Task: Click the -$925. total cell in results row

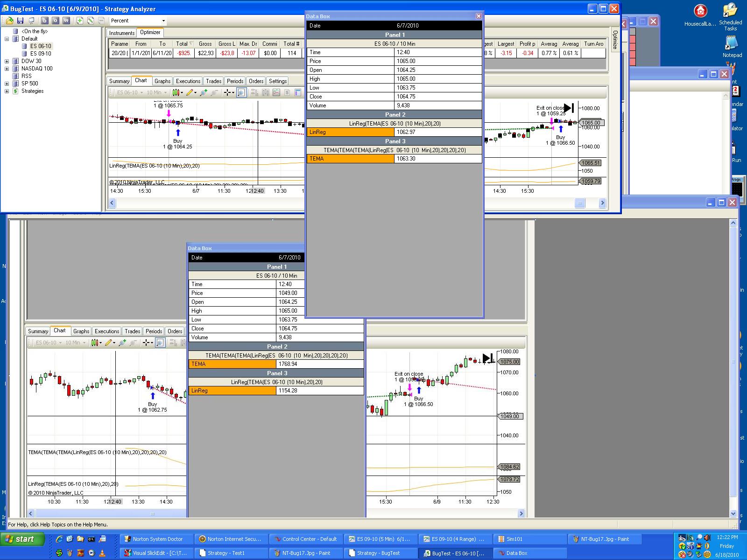Action: pyautogui.click(x=184, y=53)
